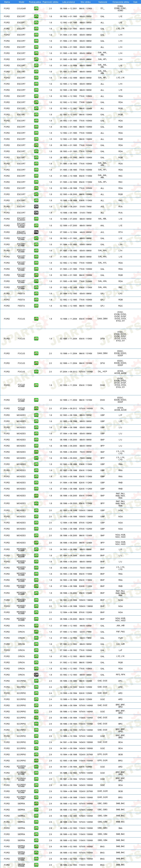The width and height of the screenshot is (141, 868).
Task: Click the RFD, RFK engine code
Action: coord(120,675)
